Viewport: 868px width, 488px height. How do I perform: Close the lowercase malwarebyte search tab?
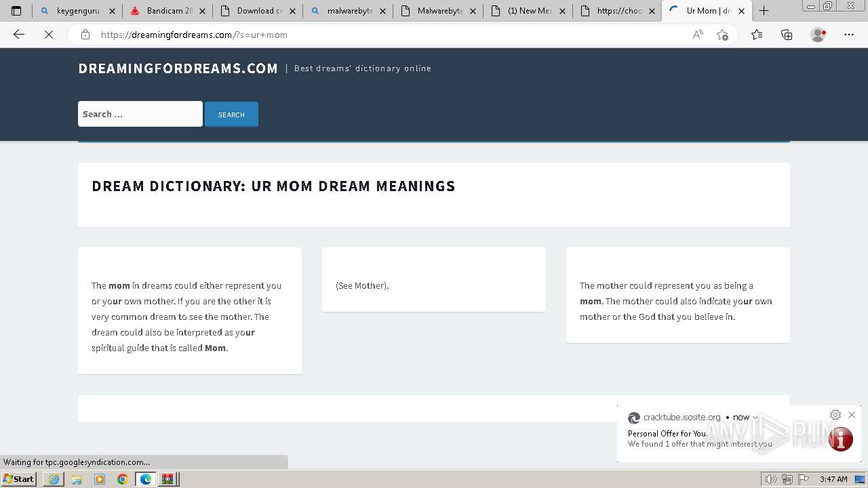[x=382, y=11]
